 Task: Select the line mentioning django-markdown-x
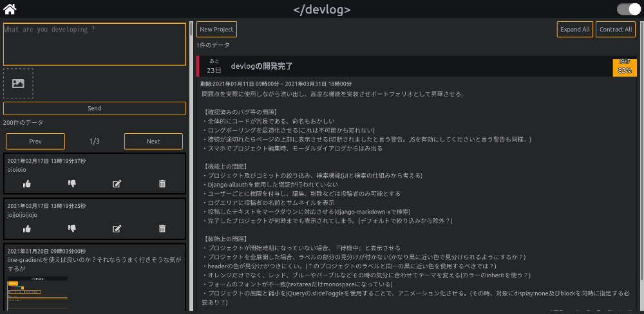point(307,212)
